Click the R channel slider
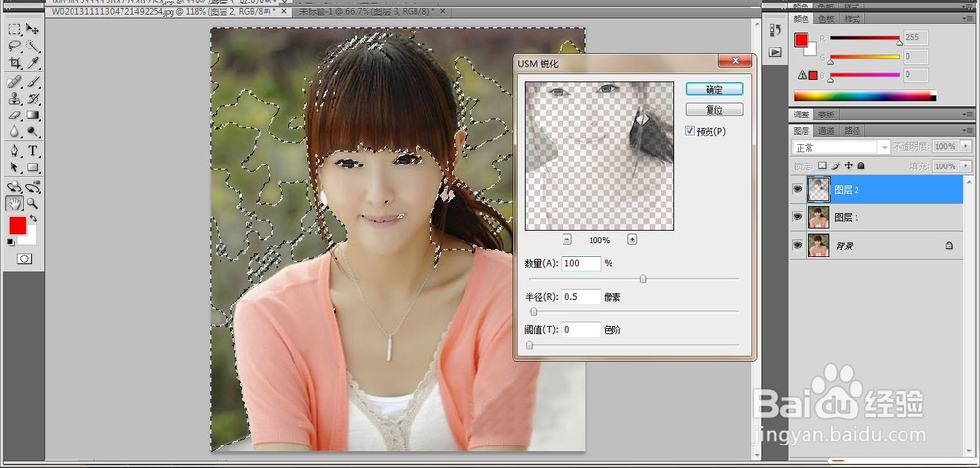The image size is (980, 468). coord(865,39)
